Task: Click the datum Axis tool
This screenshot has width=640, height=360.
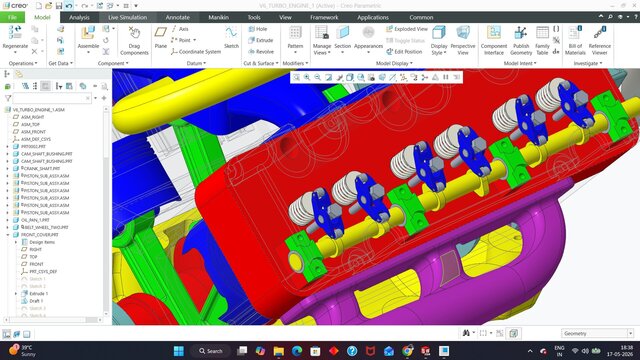Action: click(x=180, y=29)
